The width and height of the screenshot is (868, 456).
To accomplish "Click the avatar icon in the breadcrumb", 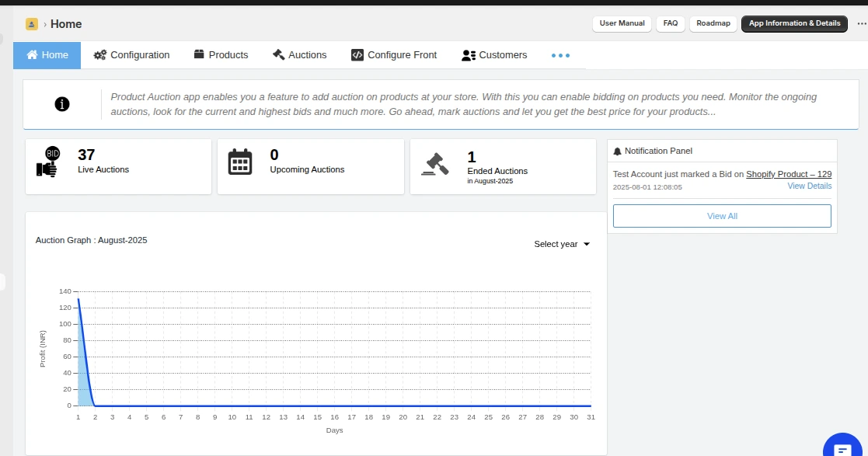I will [x=31, y=24].
